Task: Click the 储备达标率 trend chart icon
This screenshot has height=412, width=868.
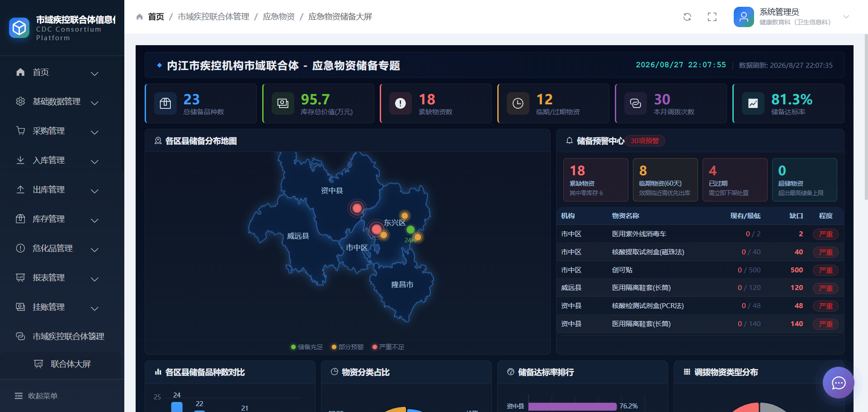Action: pyautogui.click(x=753, y=103)
